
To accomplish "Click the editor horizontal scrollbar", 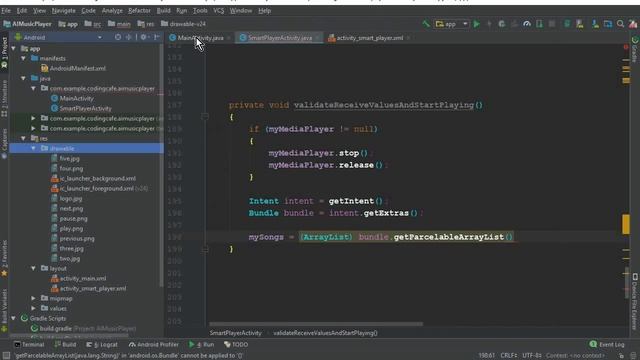I will coord(316,324).
